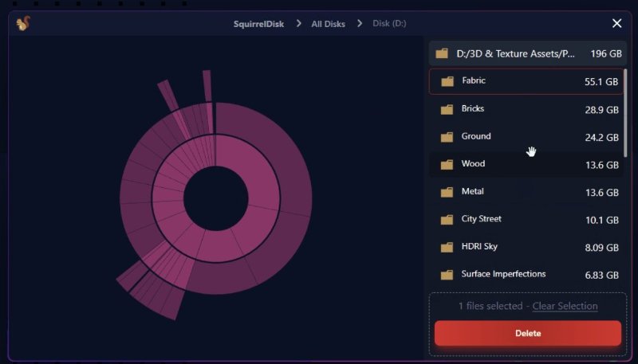638x364 pixels.
Task: Select the Surface Imperfections folder name
Action: pos(503,274)
